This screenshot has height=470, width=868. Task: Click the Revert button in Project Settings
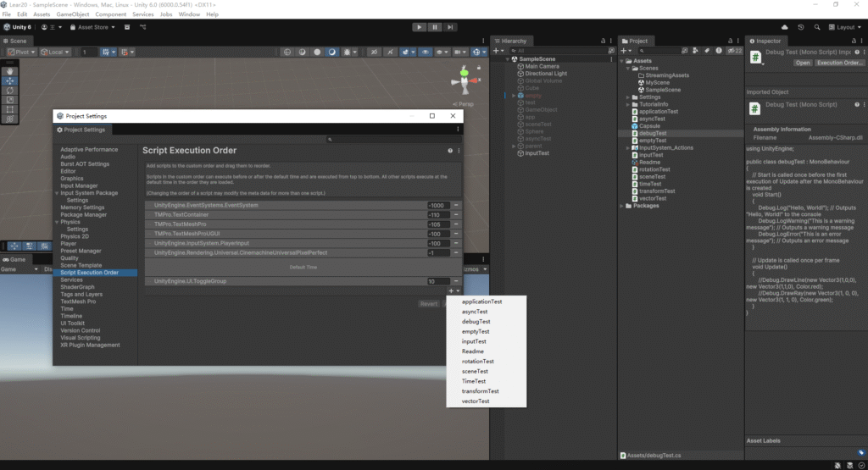coord(428,303)
